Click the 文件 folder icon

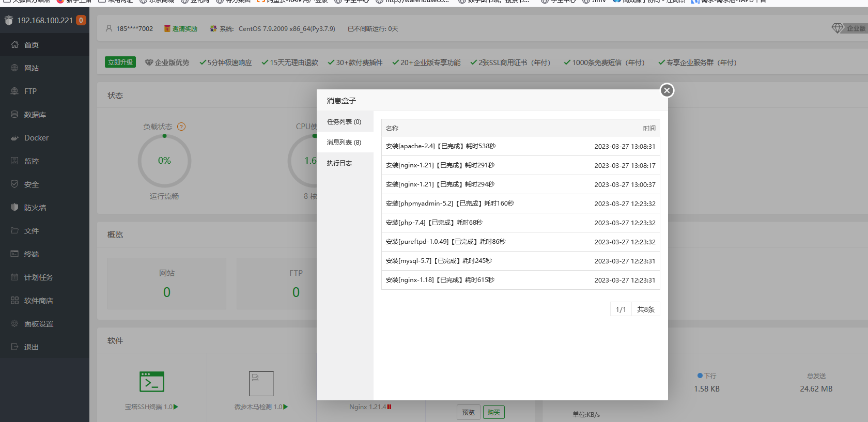coord(14,230)
